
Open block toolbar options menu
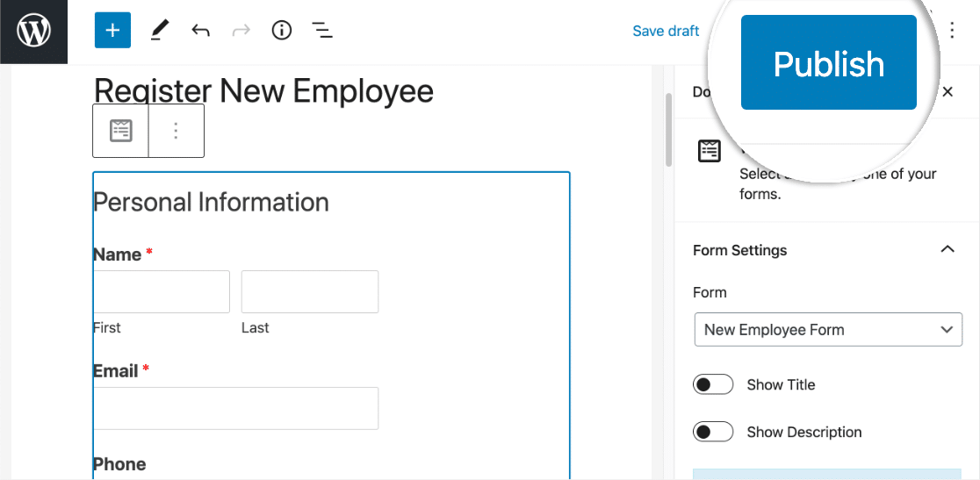point(176,131)
